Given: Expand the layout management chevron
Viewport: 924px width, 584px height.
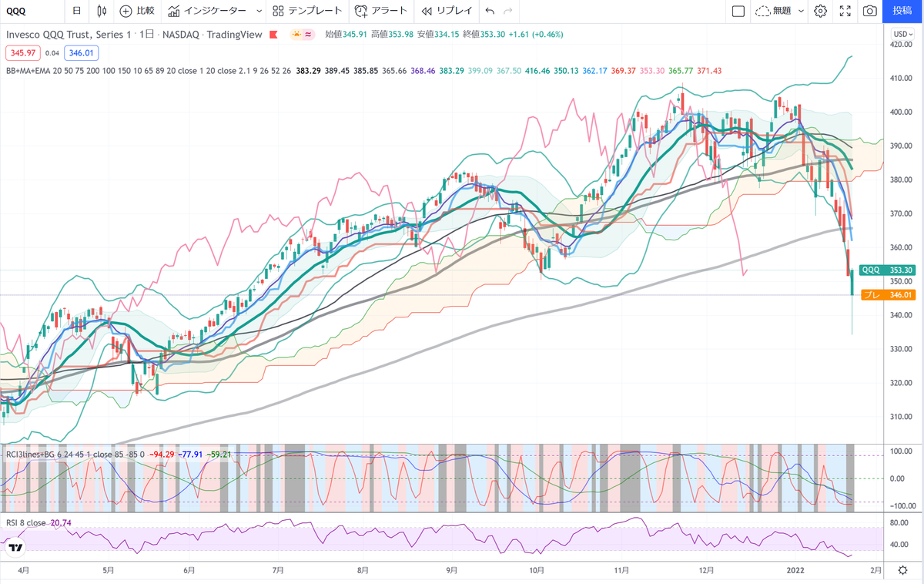Looking at the screenshot, I should pos(802,11).
